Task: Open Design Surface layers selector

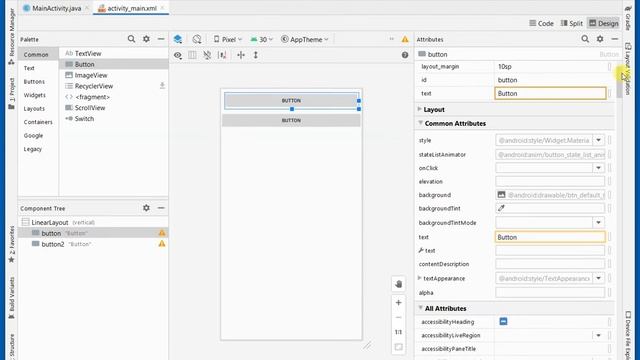Action: tap(178, 39)
